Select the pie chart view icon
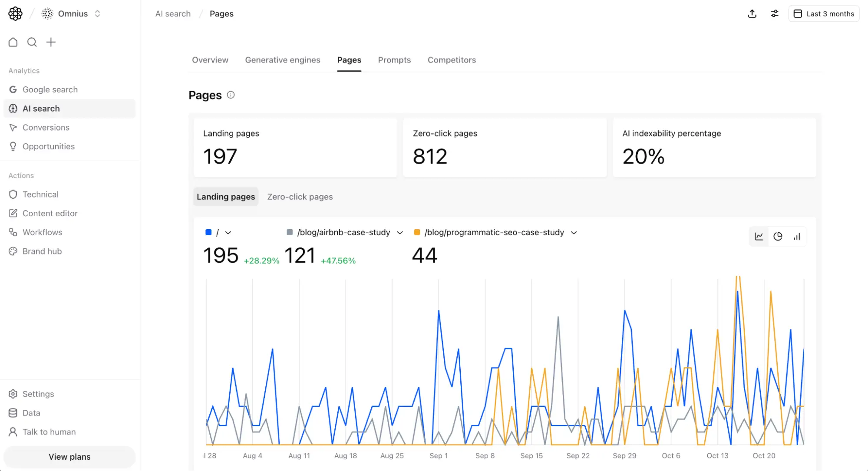Image resolution: width=868 pixels, height=471 pixels. 778,236
